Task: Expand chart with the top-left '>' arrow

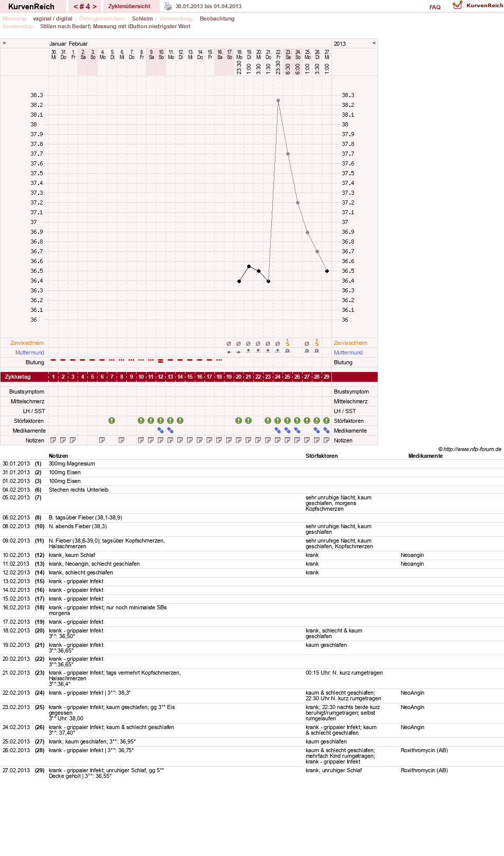Action: [4, 43]
